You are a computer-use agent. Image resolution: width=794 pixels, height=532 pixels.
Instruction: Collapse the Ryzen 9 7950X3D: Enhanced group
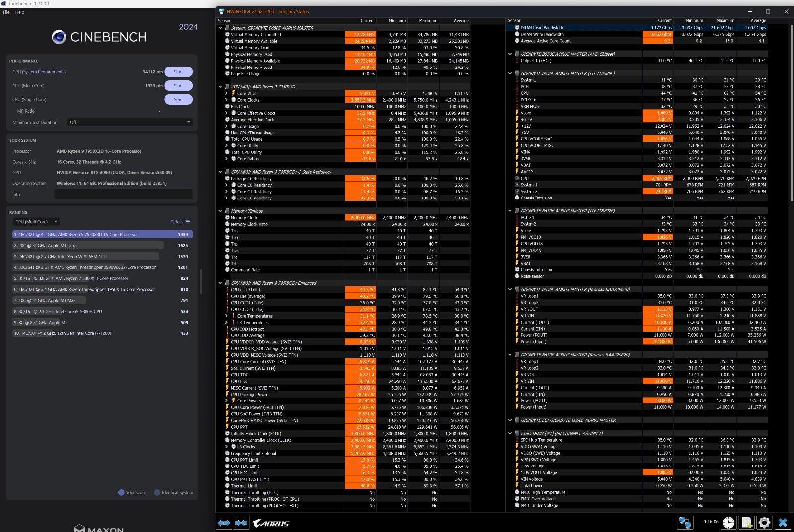click(220, 283)
